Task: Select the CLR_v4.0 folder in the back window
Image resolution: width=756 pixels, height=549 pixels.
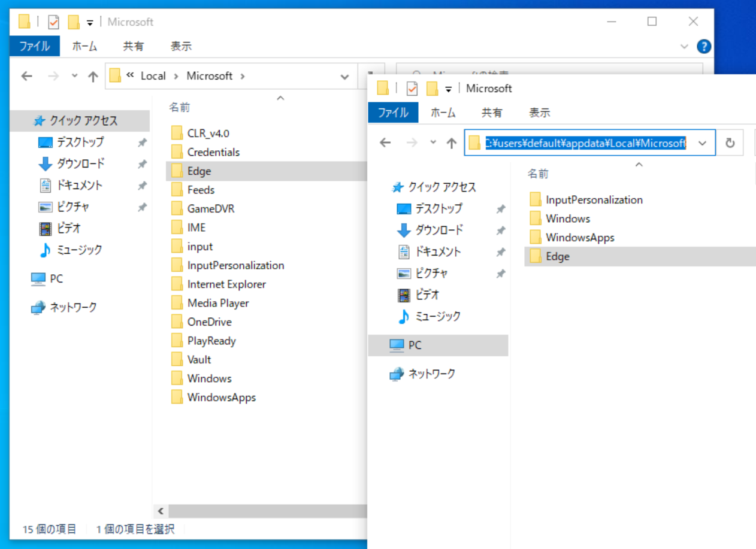Action: [x=208, y=133]
